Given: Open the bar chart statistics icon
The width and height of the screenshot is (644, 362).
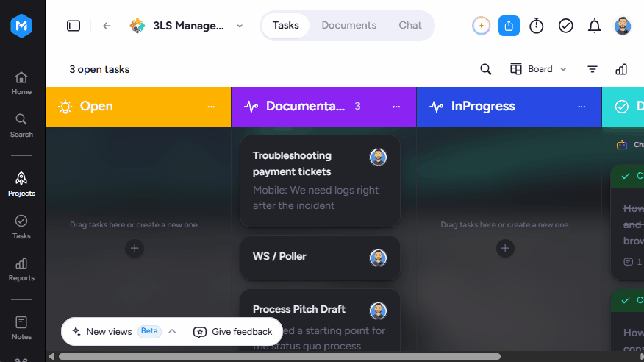Looking at the screenshot, I should click(621, 69).
